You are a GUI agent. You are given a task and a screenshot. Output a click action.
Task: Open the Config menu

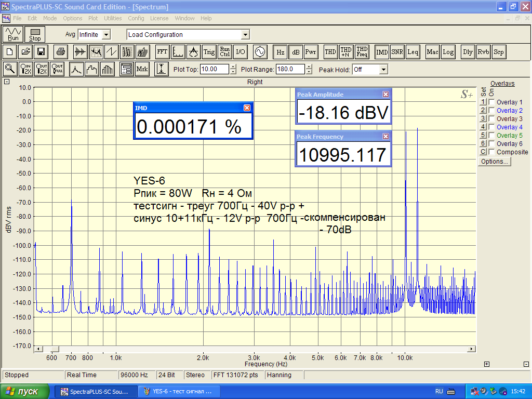click(x=136, y=18)
